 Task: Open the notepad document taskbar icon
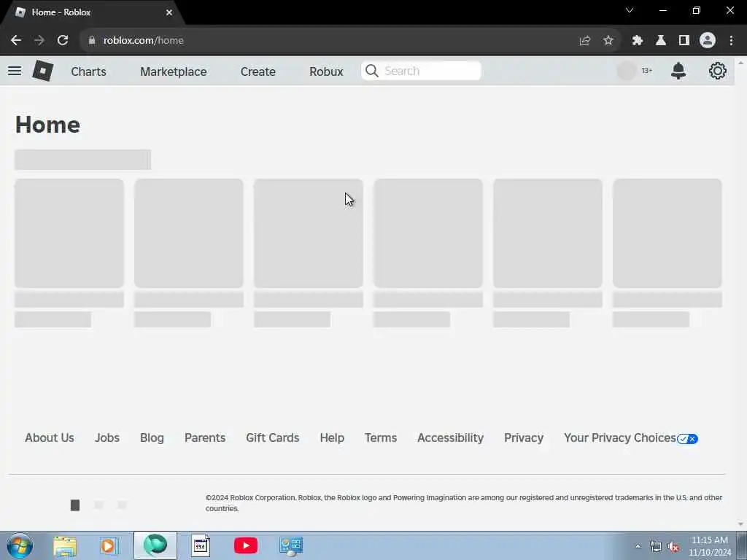coord(201,545)
